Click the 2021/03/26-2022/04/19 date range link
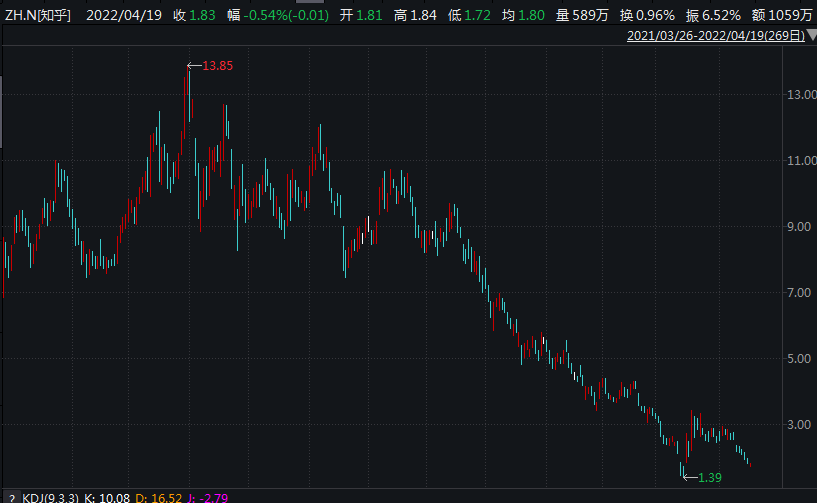Image resolution: width=817 pixels, height=503 pixels. (715, 36)
